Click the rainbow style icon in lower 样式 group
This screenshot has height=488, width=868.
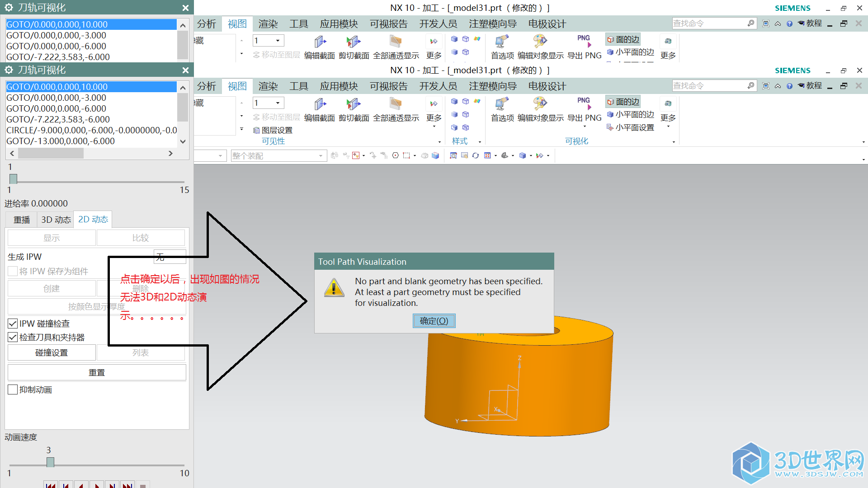477,101
